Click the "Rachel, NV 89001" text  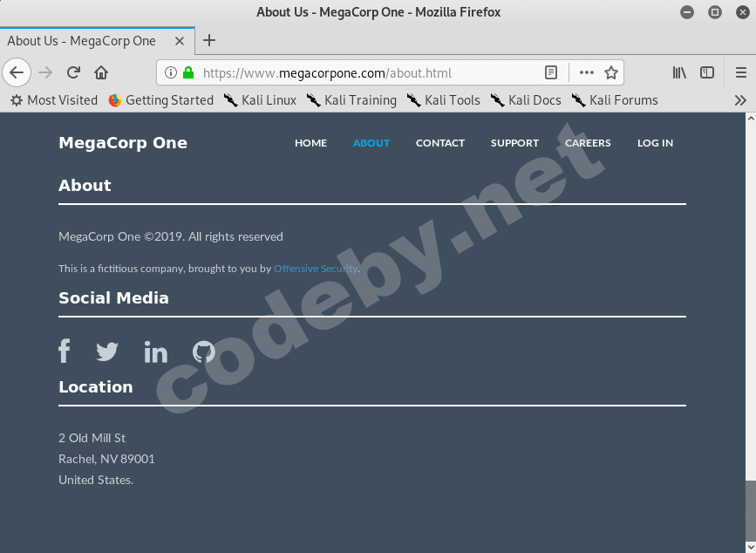106,459
